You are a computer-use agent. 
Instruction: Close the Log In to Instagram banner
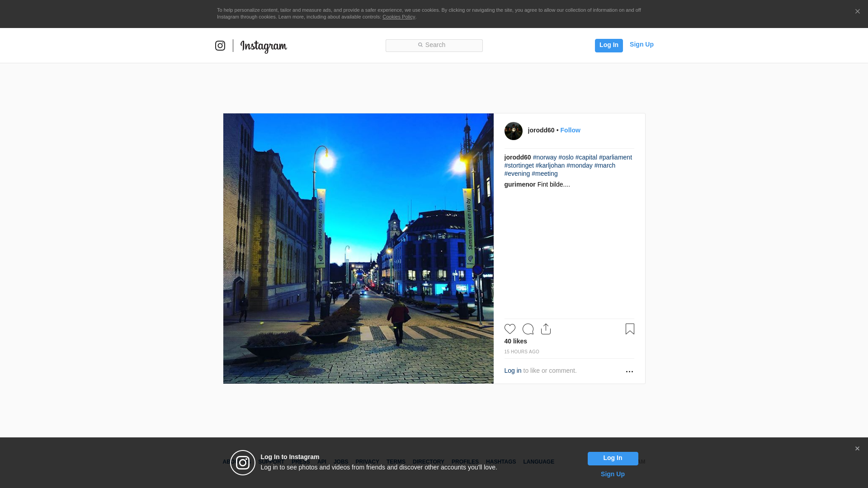857,449
